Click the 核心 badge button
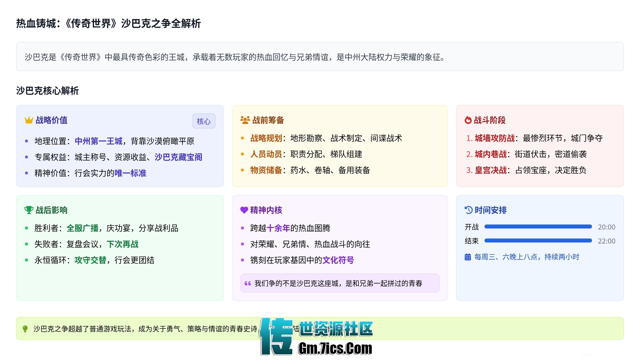This screenshot has width=640, height=364. 204,121
